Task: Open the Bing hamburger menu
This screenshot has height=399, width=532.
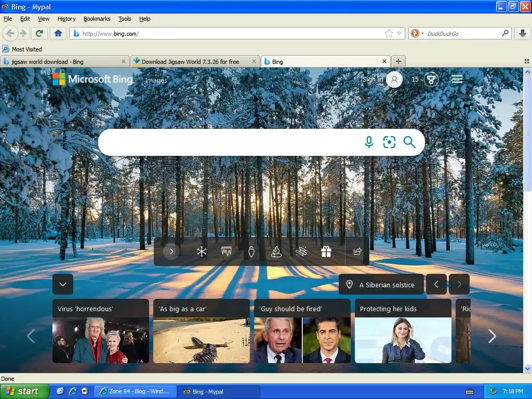Action: 457,79
